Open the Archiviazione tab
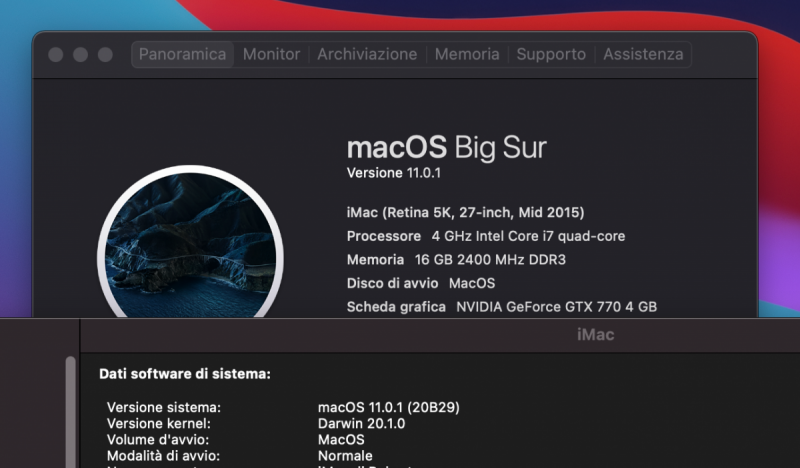 coord(367,54)
